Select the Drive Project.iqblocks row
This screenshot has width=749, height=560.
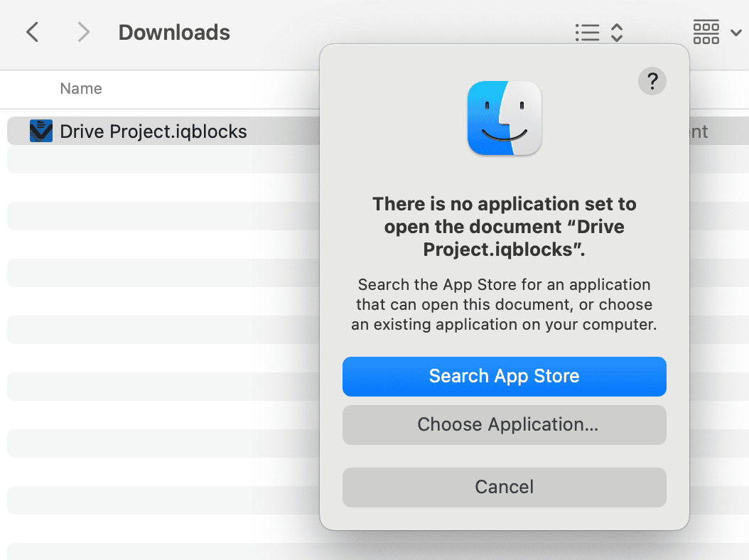tap(178, 131)
